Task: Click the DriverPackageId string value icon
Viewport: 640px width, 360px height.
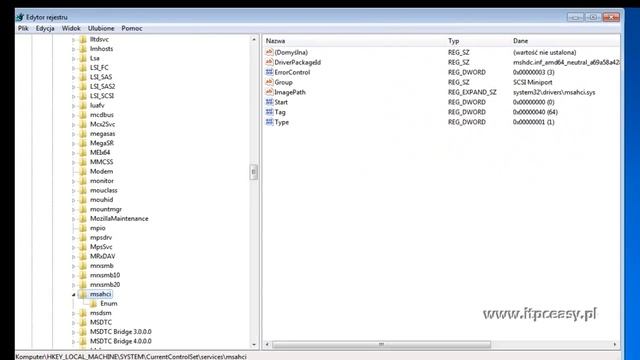Action: coord(269,62)
